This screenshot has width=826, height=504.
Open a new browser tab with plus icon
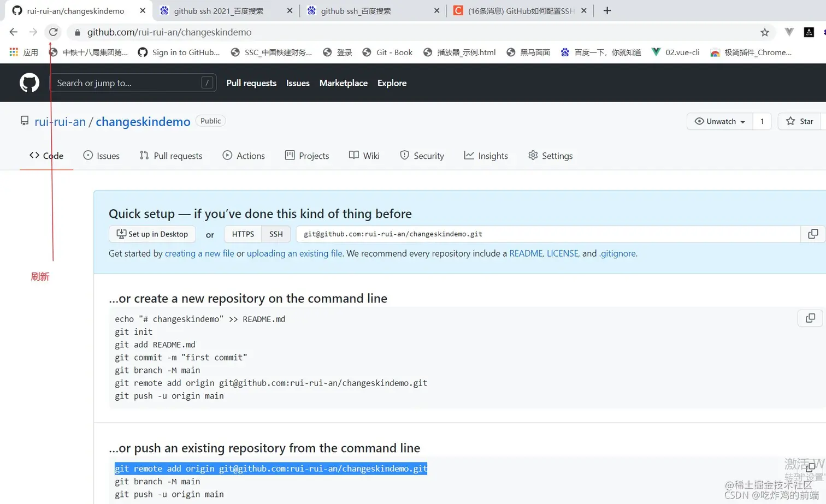[x=607, y=10]
